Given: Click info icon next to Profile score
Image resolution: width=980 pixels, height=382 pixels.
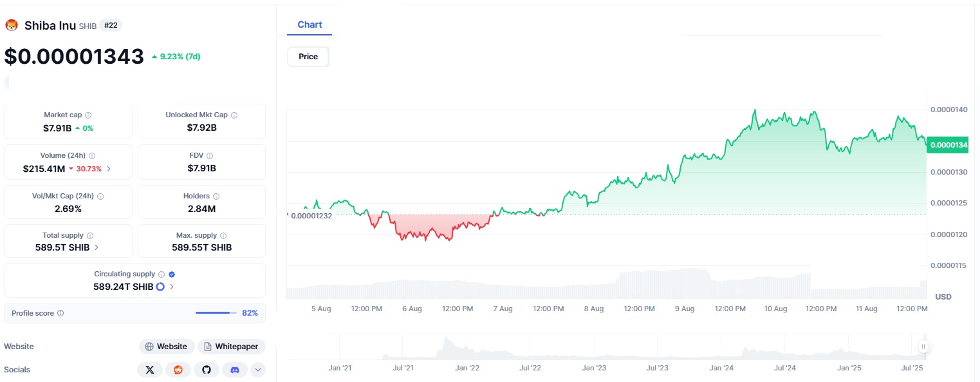Looking at the screenshot, I should coord(60,313).
